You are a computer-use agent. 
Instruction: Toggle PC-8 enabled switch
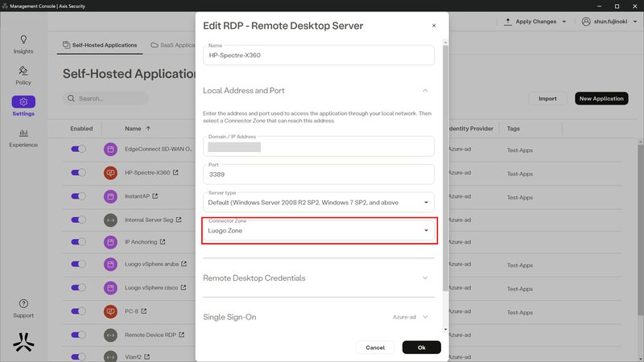point(78,311)
